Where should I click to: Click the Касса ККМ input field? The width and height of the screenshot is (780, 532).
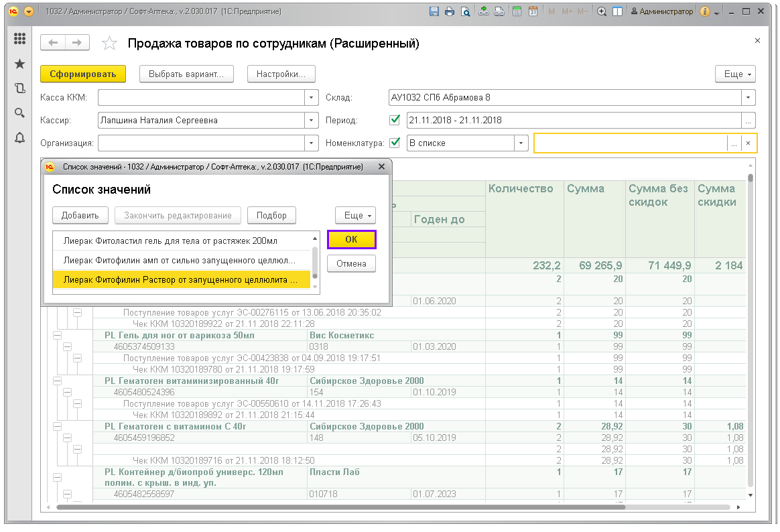click(x=201, y=98)
